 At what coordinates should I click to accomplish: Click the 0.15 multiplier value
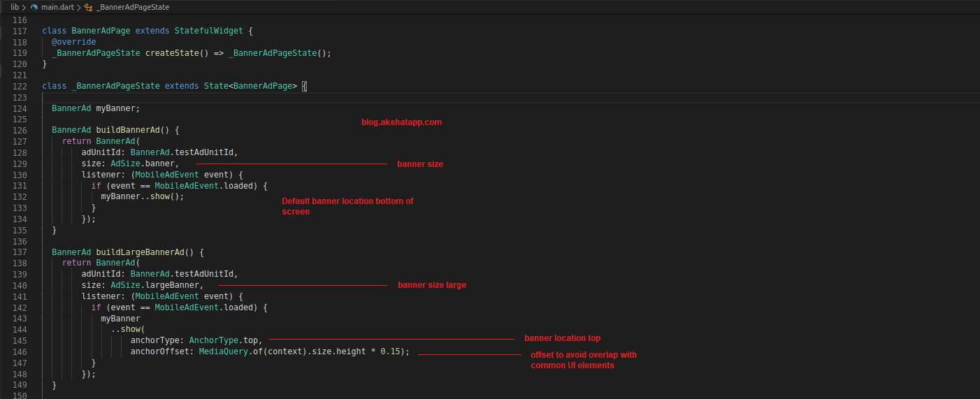click(390, 351)
